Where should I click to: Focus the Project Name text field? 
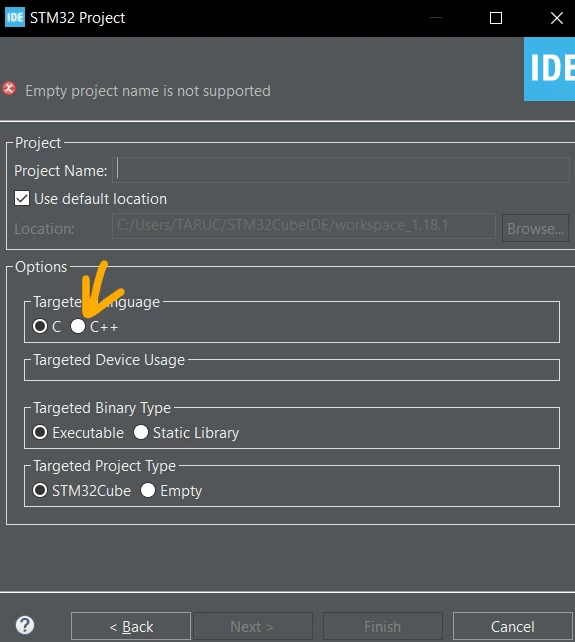pyautogui.click(x=341, y=170)
